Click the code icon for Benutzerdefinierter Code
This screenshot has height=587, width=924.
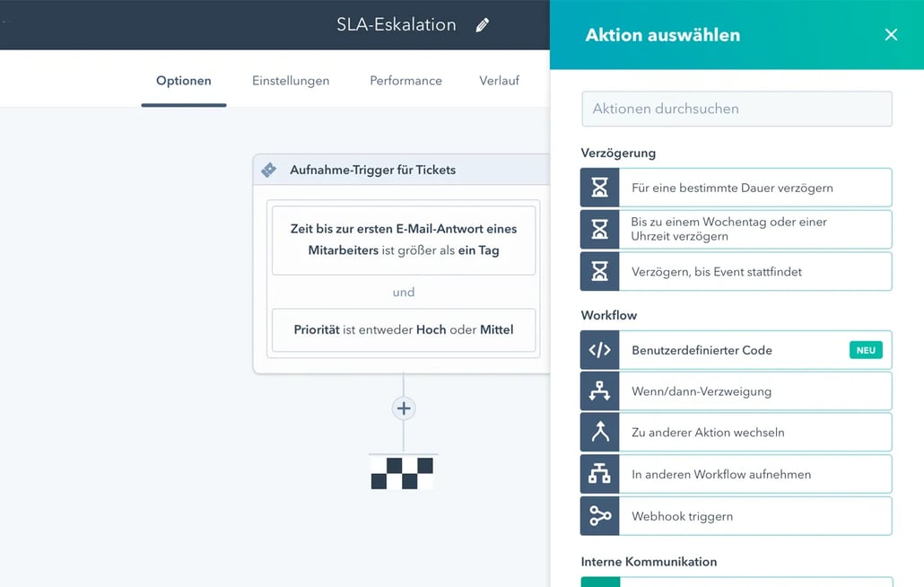(x=600, y=350)
